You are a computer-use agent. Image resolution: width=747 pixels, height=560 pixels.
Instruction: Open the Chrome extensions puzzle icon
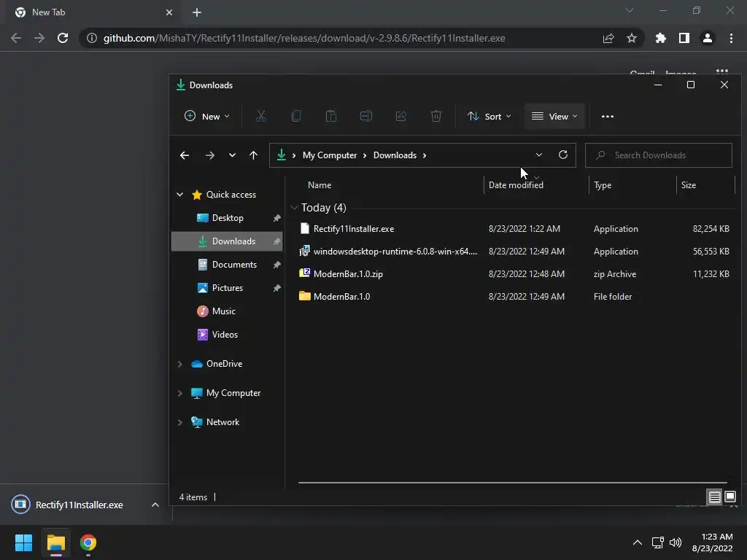[661, 38]
